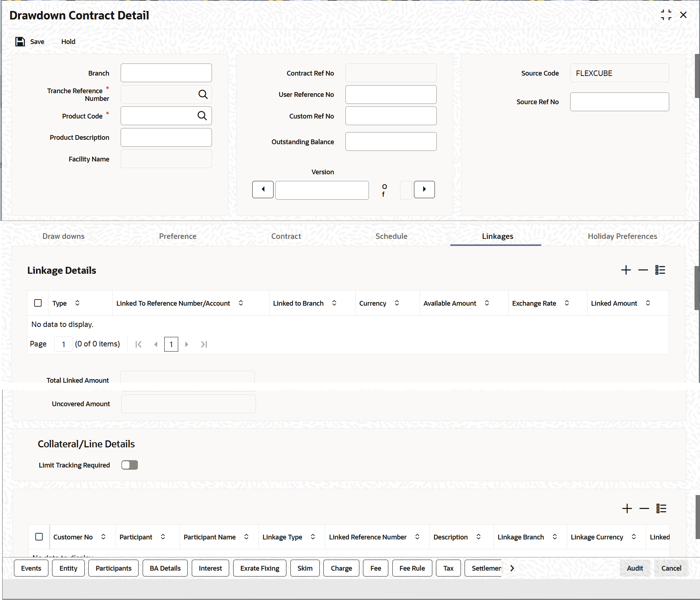Sort by Customer No column
This screenshot has width=700, height=600.
(103, 537)
